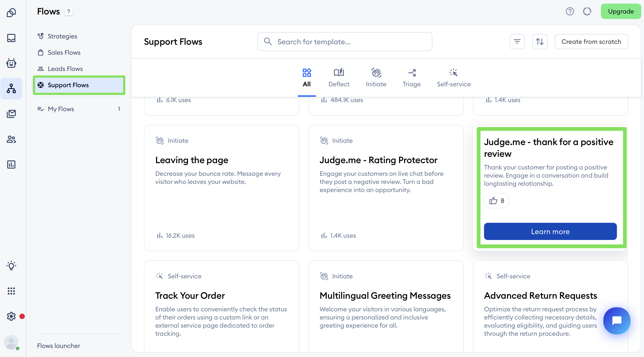Select the All category tab

click(306, 78)
